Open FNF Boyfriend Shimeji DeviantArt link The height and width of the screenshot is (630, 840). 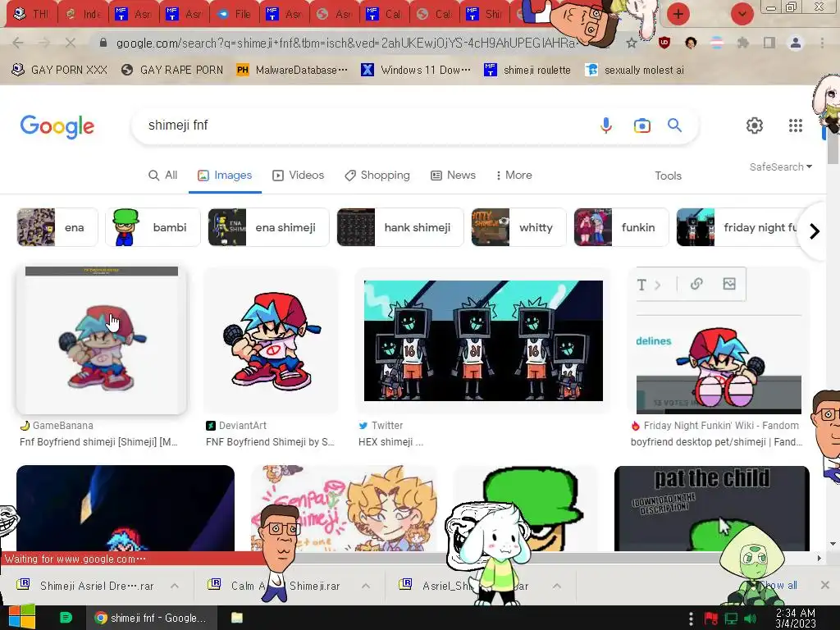pos(270,442)
